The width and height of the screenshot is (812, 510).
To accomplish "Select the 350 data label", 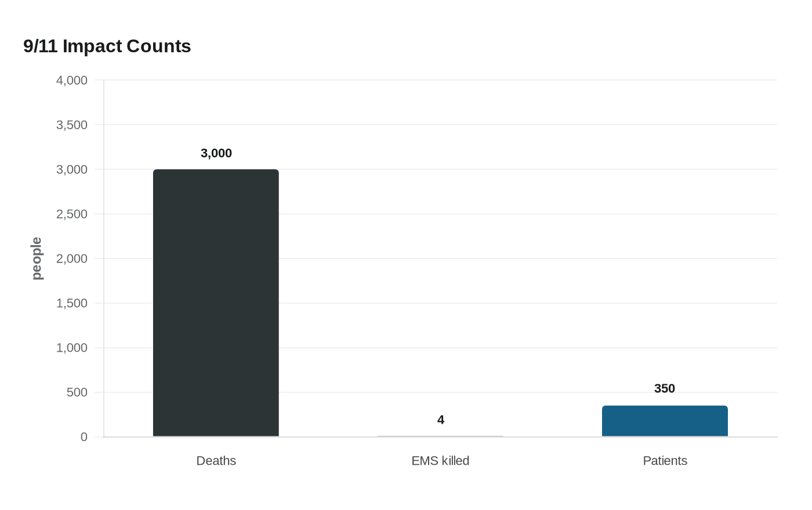I will (665, 388).
